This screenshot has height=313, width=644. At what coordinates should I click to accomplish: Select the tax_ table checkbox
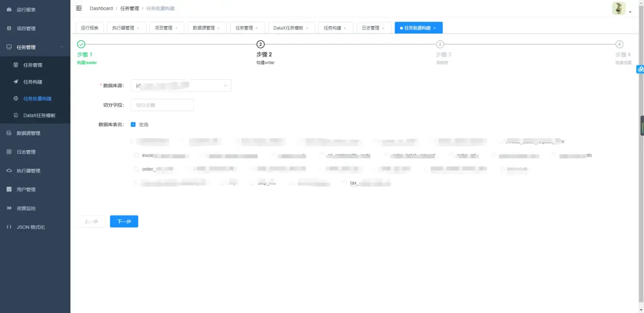(344, 182)
